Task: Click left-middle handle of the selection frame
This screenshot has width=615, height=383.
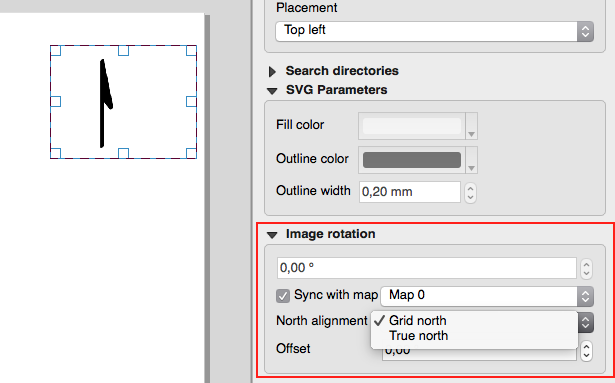Action: [x=56, y=102]
